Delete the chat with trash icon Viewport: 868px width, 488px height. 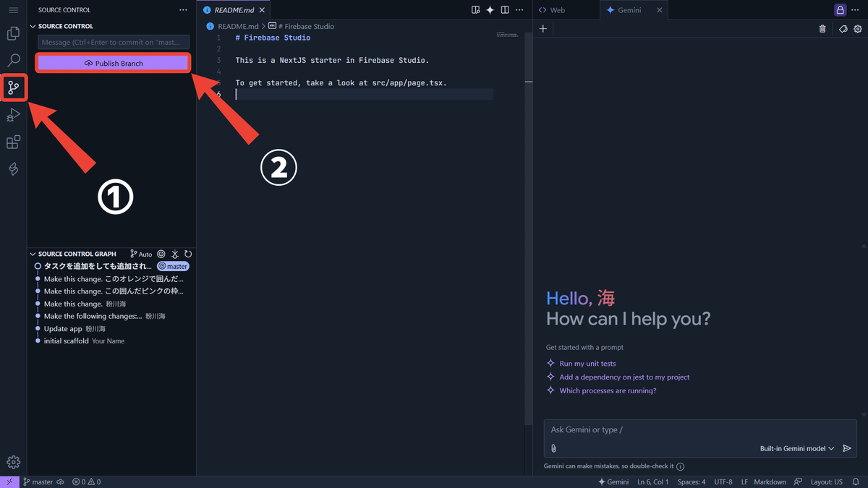[822, 29]
